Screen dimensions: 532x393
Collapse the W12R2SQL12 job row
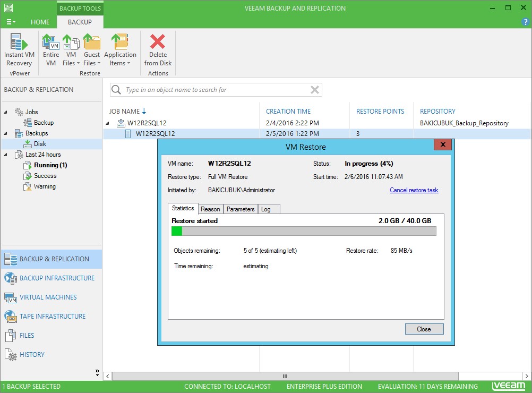click(108, 123)
